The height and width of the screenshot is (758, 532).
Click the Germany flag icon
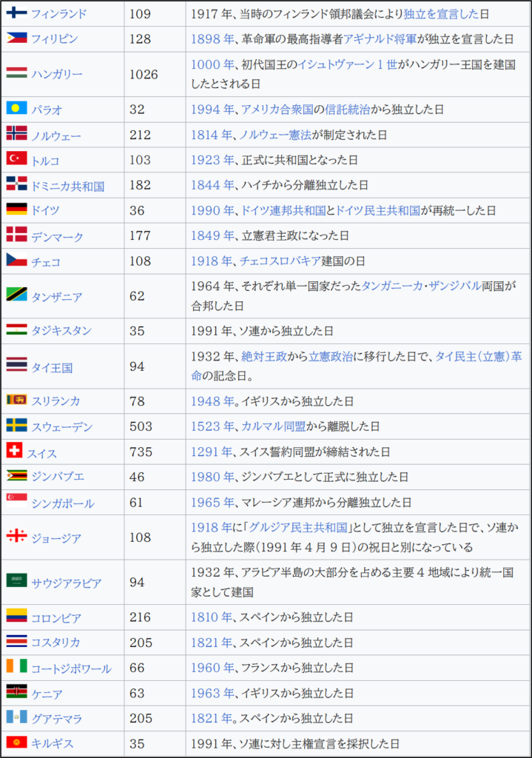coord(16,209)
